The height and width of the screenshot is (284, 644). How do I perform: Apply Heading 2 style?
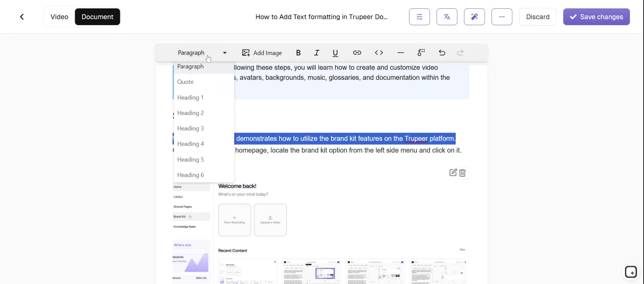tap(204, 113)
